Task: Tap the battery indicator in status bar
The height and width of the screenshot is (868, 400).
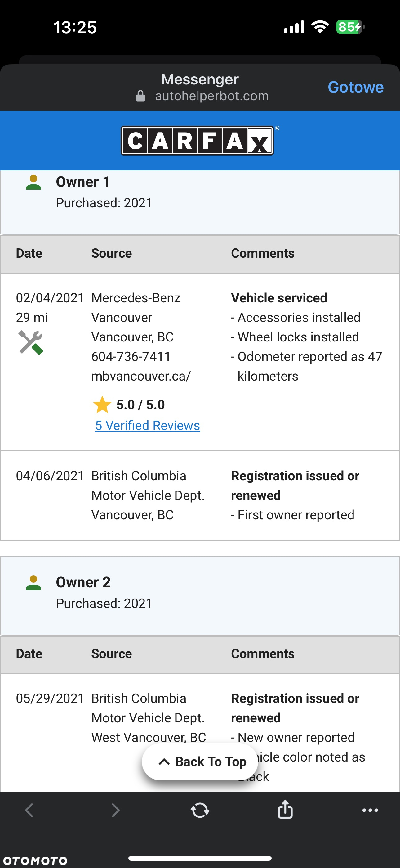Action: tap(350, 27)
